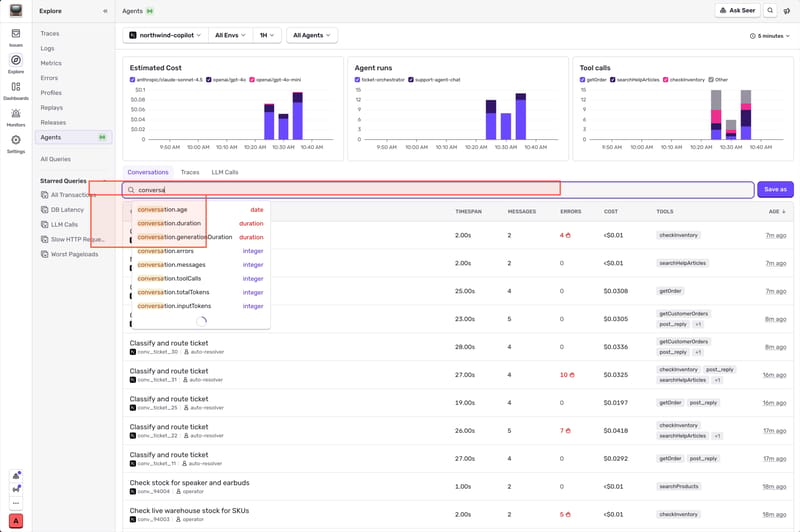The width and height of the screenshot is (800, 532).
Task: Switch to the LLM Calls tab
Action: click(x=225, y=172)
